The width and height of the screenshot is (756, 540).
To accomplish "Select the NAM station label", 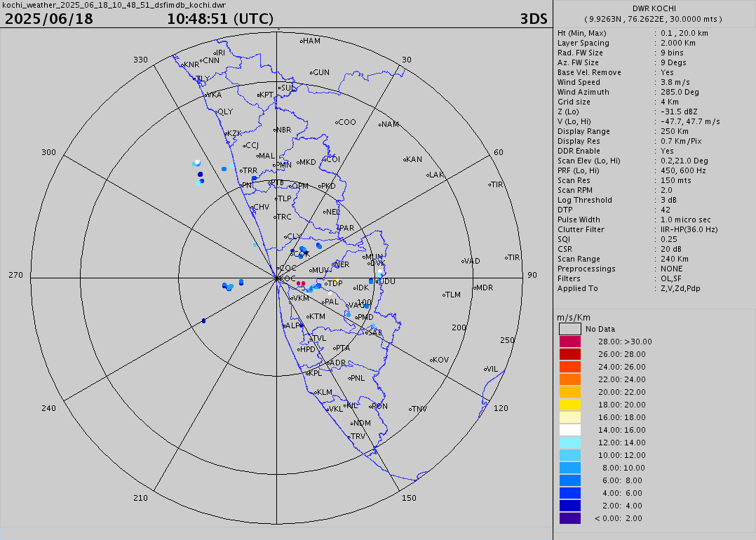I will click(390, 124).
